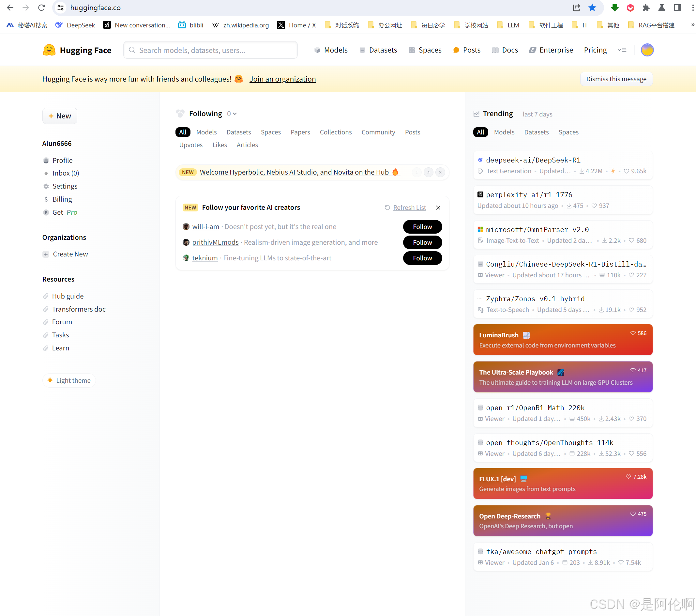Select the Papers filter in Following feed
This screenshot has height=616, width=696.
[300, 132]
